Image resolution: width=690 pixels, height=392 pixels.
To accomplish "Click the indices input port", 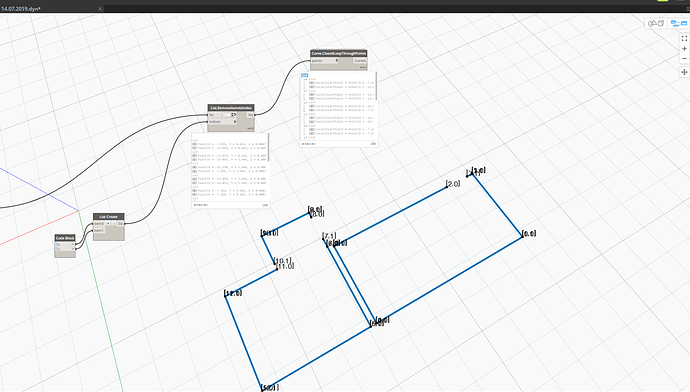I will 222,121.
